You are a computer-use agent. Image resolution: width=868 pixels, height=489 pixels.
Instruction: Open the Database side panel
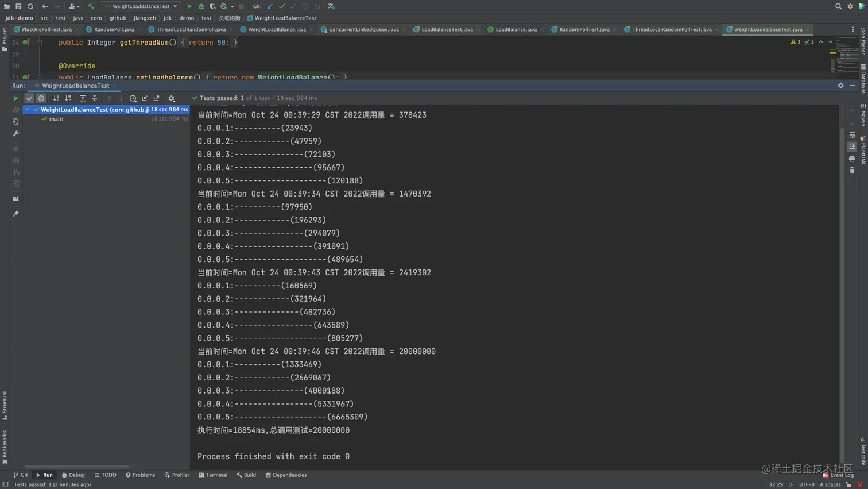863,79
